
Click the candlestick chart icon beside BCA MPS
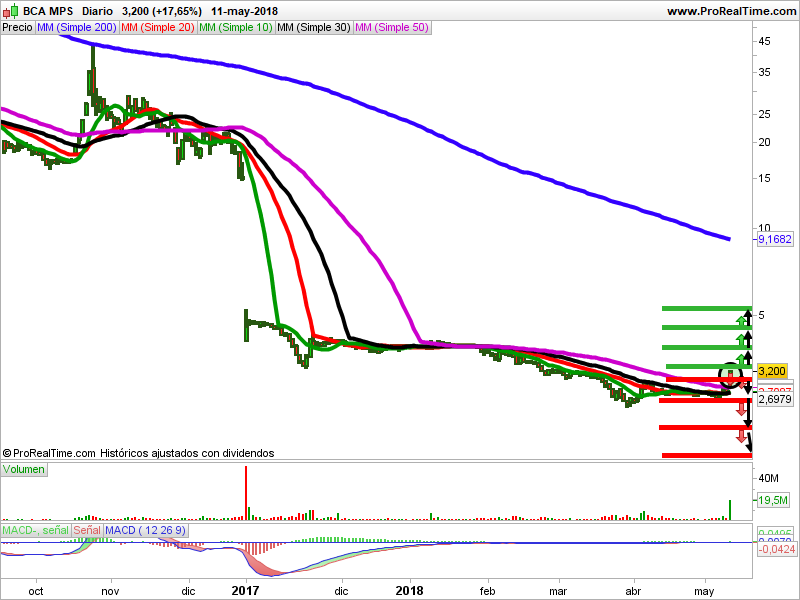(x=10, y=11)
